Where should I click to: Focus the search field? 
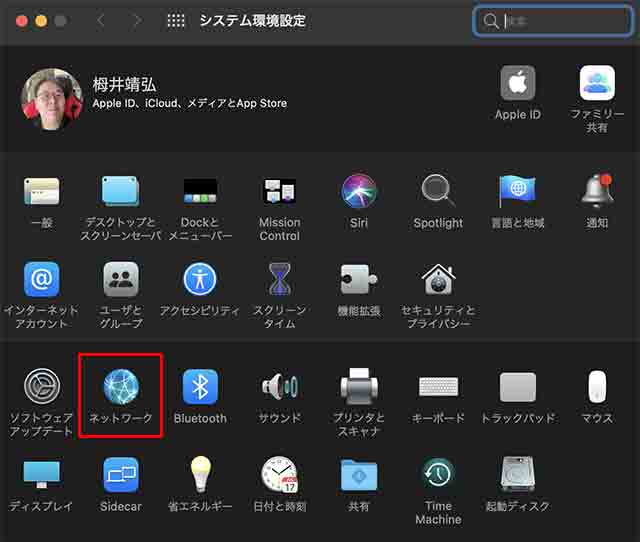(553, 21)
